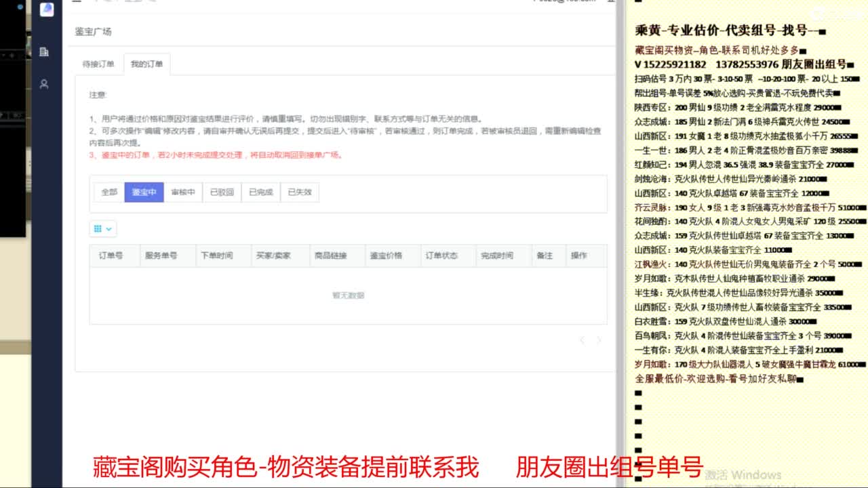Viewport: 868px width, 488px height.
Task: Click the 一生有你 listing line in right panel
Action: tap(739, 350)
